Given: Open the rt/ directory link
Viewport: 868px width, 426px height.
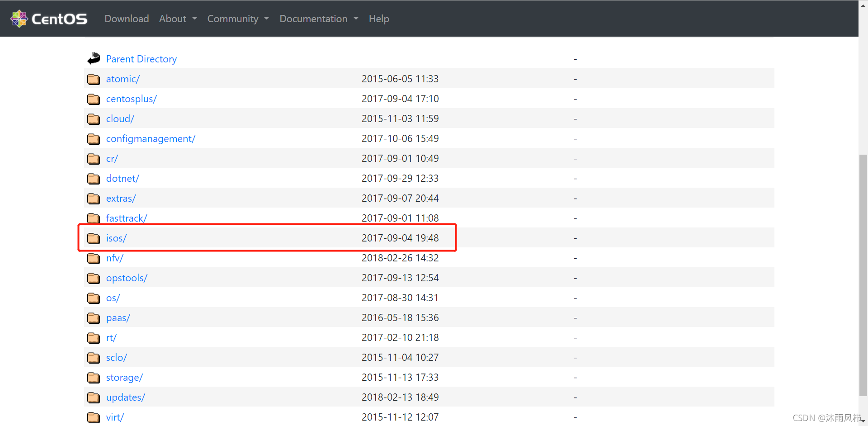Looking at the screenshot, I should (111, 338).
